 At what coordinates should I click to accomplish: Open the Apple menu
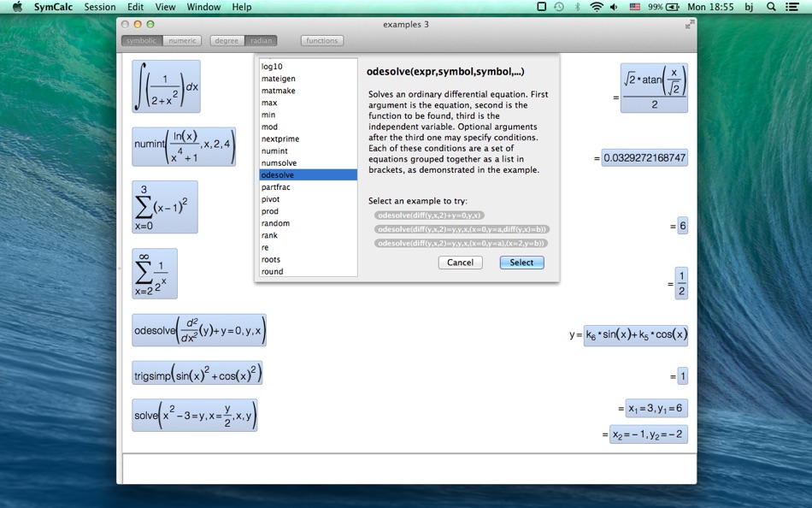pyautogui.click(x=17, y=7)
